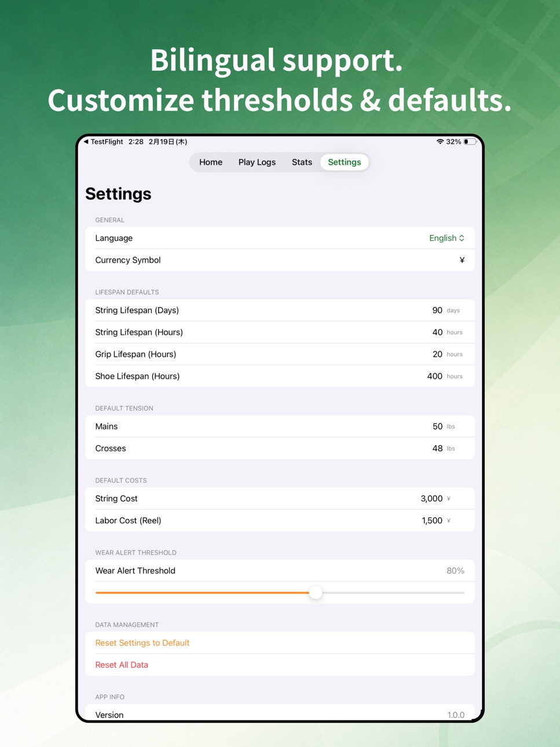This screenshot has height=747, width=560.
Task: Select the Settings tab
Action: [x=345, y=162]
